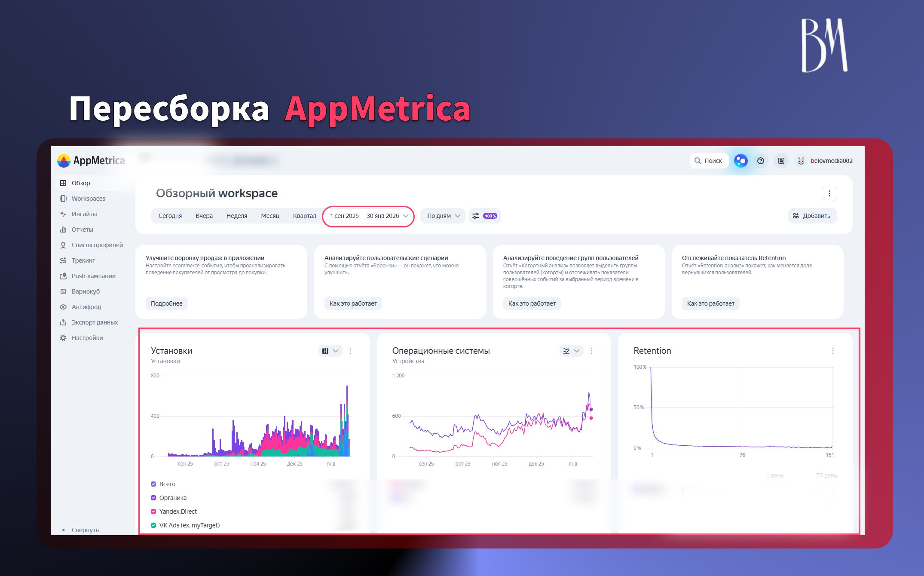
Task: Click the blue assistant circle icon
Action: [x=740, y=161]
